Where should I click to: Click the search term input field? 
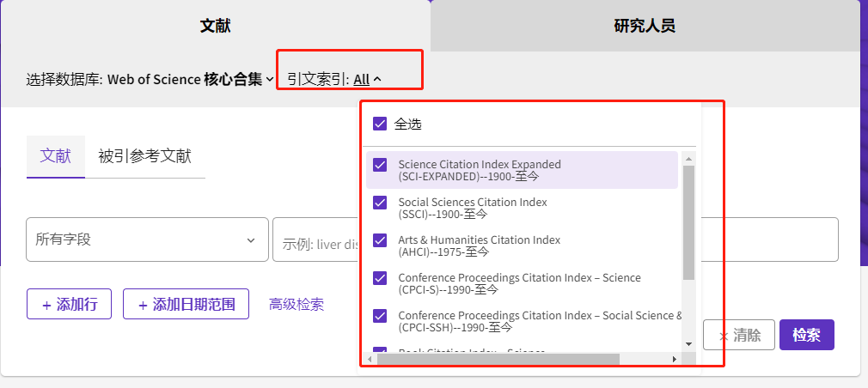pyautogui.click(x=555, y=239)
